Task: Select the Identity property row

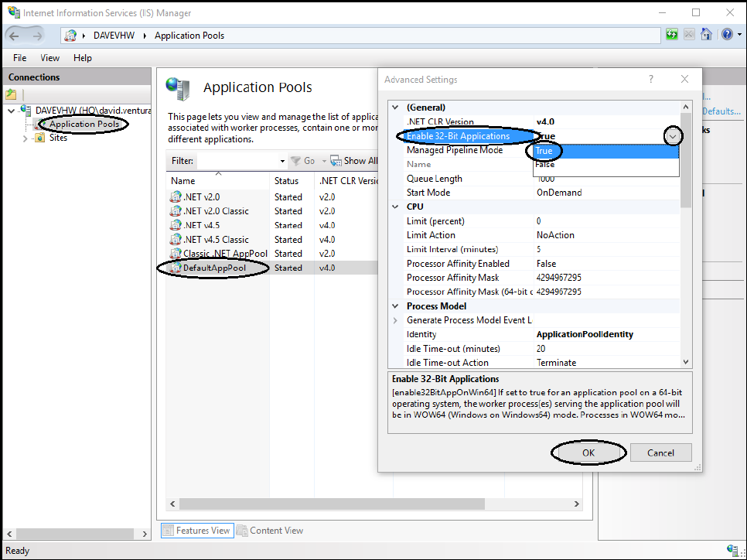Action: (541, 335)
